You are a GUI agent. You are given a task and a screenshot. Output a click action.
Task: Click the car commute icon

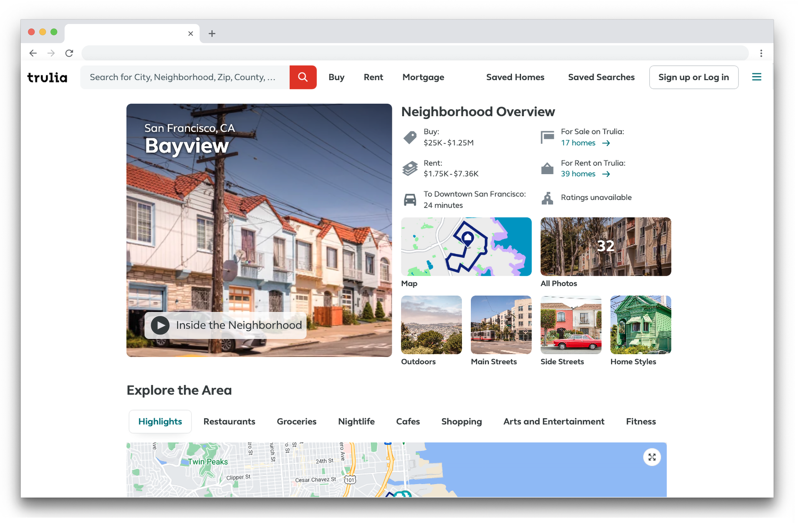(x=410, y=199)
